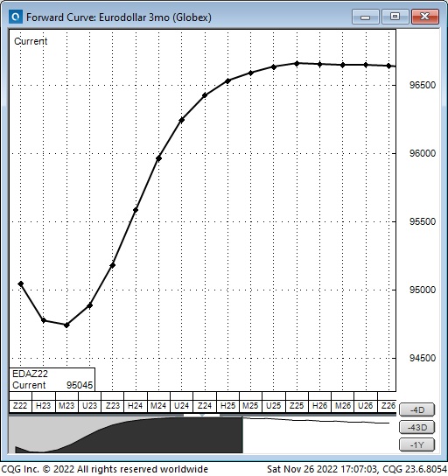Click the EDAZ22 symbol in value box
This screenshot has height=476, width=448.
point(30,374)
